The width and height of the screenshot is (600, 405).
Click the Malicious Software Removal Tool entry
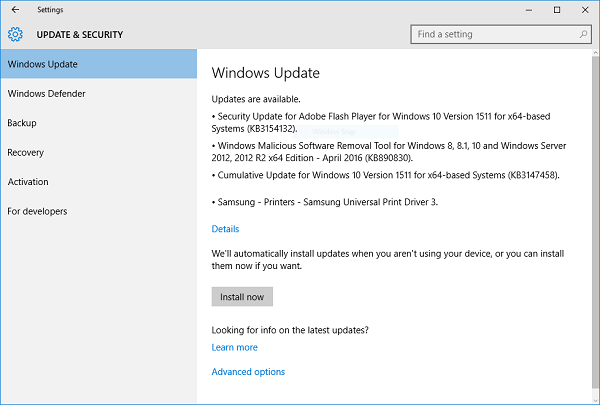pyautogui.click(x=389, y=152)
